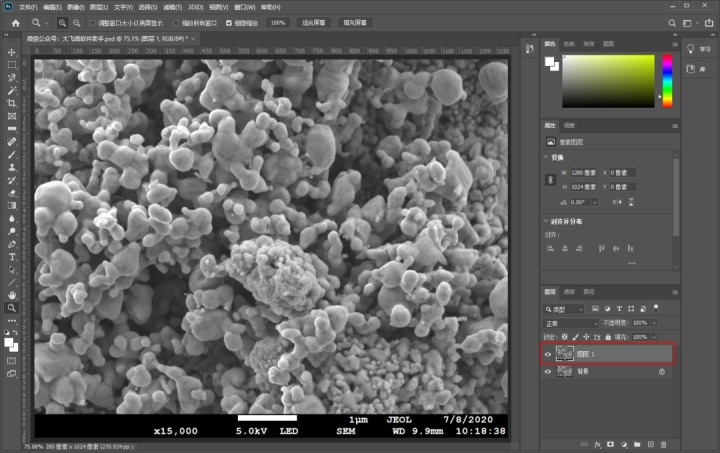
Task: Open the layer opacity dropdown arrow
Action: coord(654,323)
